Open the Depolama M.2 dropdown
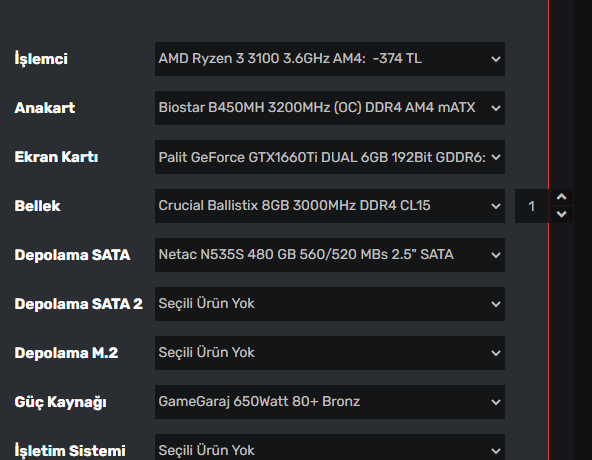Screen dimensions: 592x460 click(330, 353)
